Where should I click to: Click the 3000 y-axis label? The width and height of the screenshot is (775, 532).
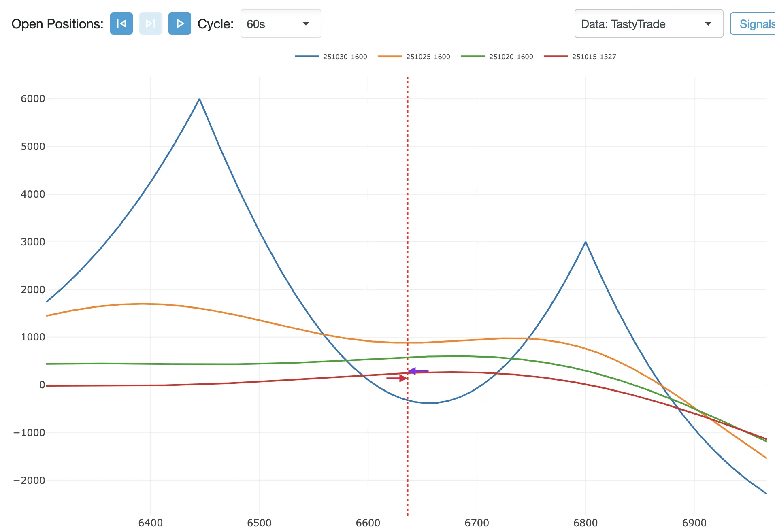click(x=33, y=242)
